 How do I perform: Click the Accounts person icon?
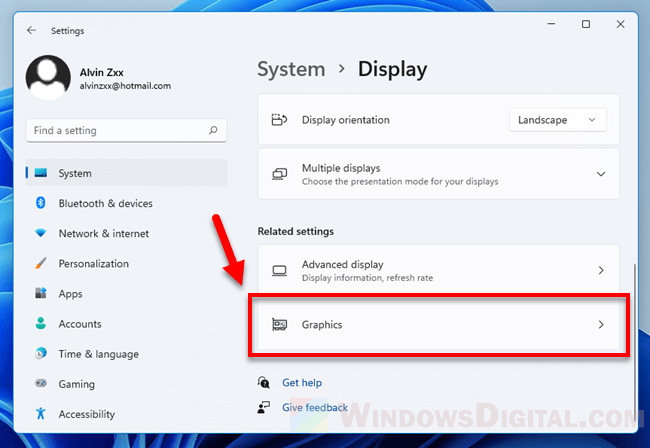pyautogui.click(x=41, y=323)
